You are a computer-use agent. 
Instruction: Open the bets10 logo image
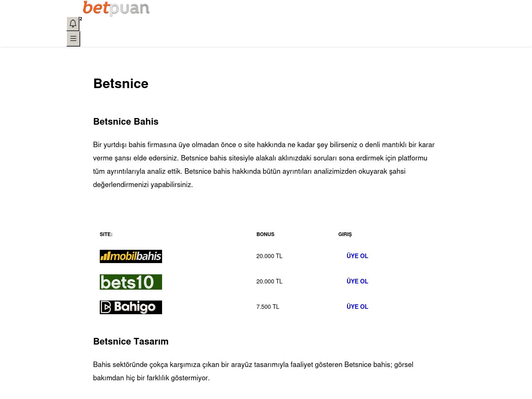click(131, 282)
